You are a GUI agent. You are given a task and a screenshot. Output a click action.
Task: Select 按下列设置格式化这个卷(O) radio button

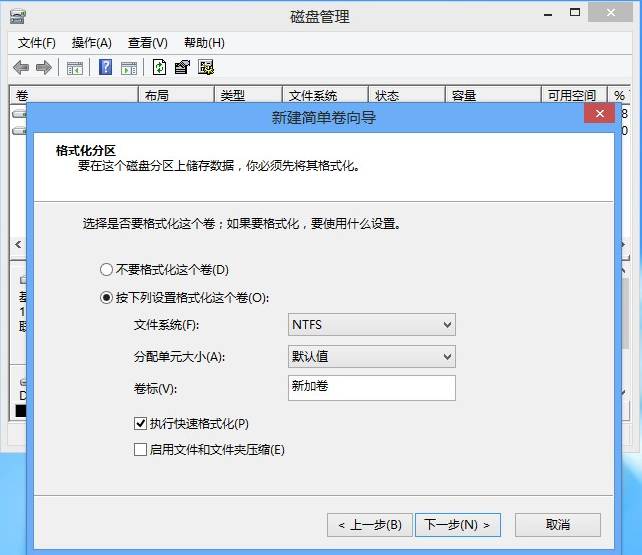(x=185, y=298)
